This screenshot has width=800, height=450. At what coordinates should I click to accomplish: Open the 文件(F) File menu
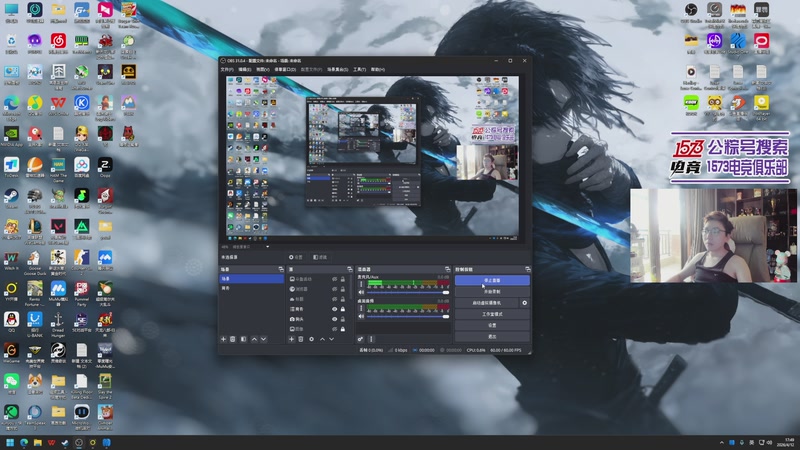pos(227,69)
